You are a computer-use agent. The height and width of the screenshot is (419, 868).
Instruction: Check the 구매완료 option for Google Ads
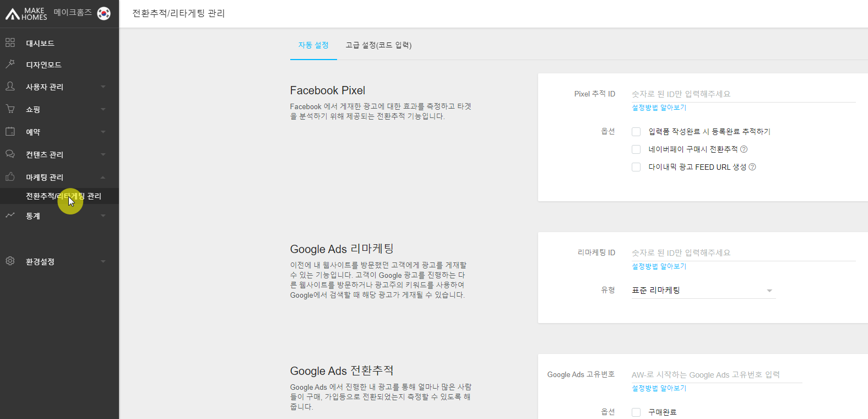(x=636, y=412)
